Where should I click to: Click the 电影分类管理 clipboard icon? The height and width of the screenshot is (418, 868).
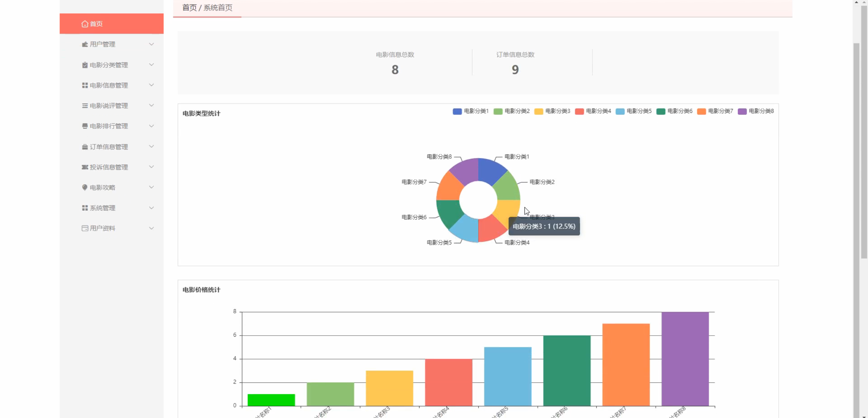tap(85, 65)
